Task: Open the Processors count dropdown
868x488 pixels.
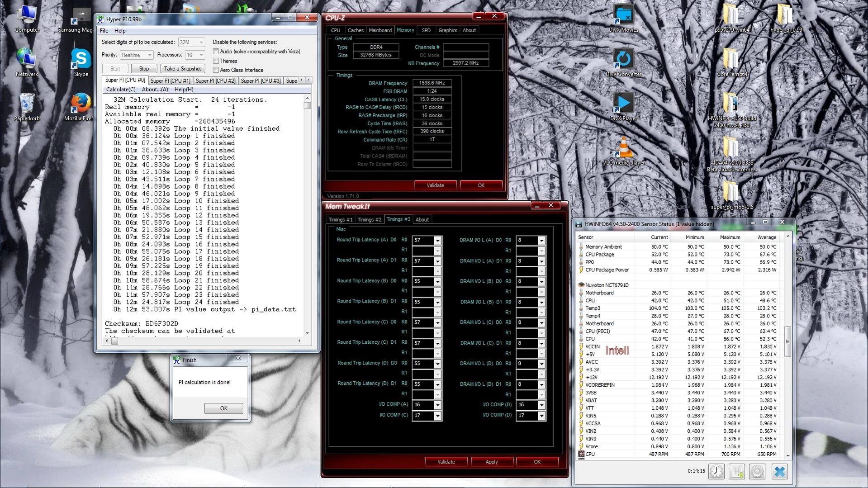Action: coord(195,55)
